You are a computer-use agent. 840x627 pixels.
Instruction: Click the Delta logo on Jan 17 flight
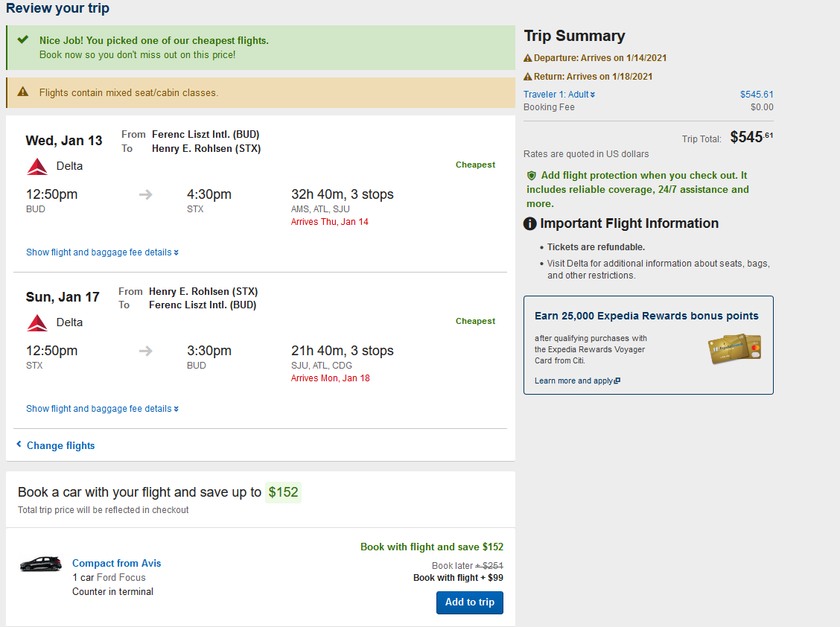tap(37, 322)
